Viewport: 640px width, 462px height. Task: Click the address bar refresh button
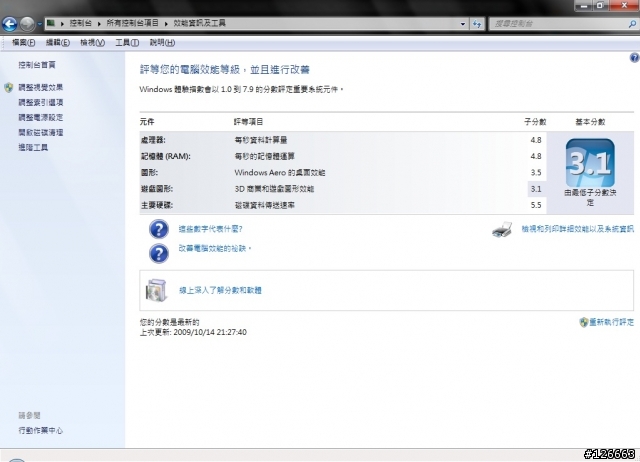coord(477,24)
